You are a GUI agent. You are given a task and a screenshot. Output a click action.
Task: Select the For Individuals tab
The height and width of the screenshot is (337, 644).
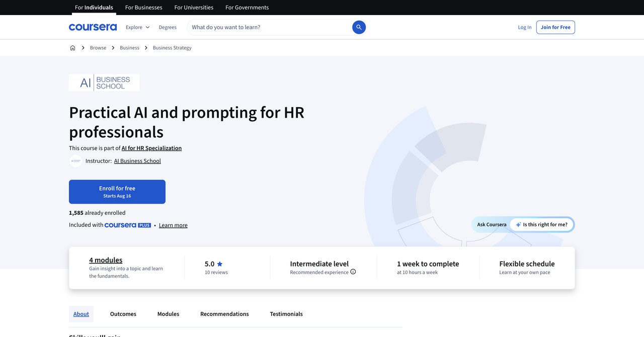click(94, 8)
